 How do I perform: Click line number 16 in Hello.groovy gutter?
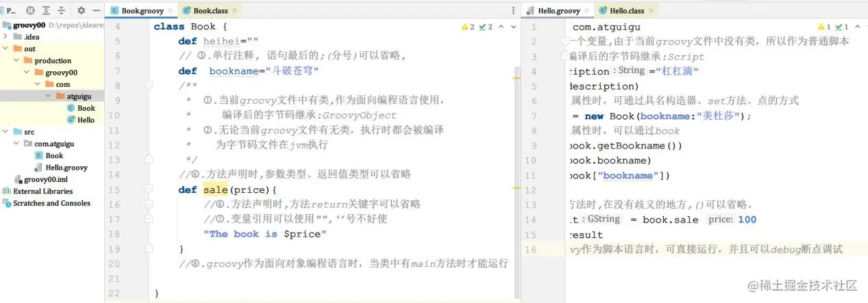point(532,249)
